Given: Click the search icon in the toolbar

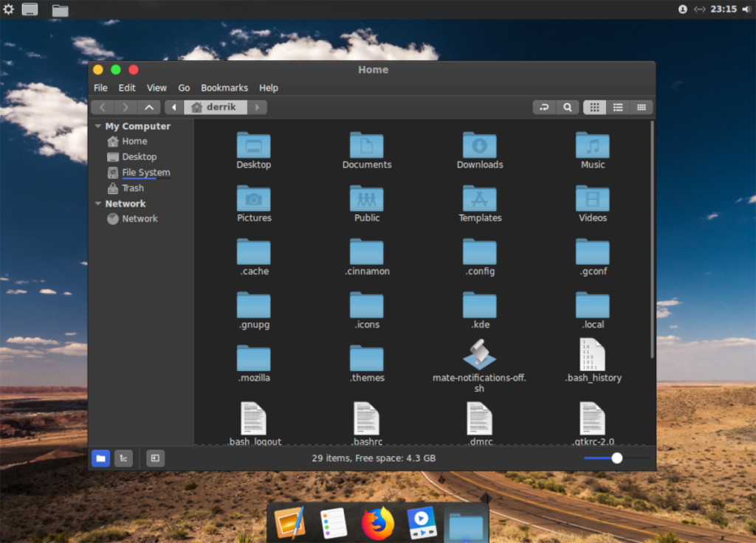Looking at the screenshot, I should (567, 108).
